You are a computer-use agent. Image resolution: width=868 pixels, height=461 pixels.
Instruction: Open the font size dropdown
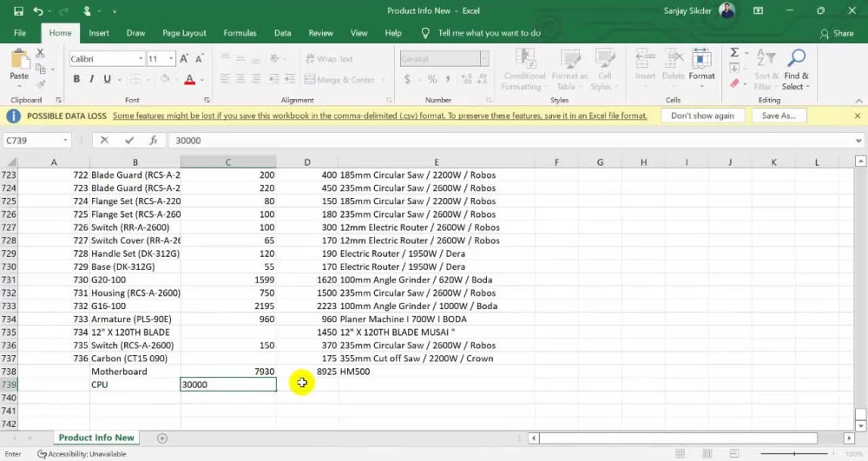coord(171,59)
